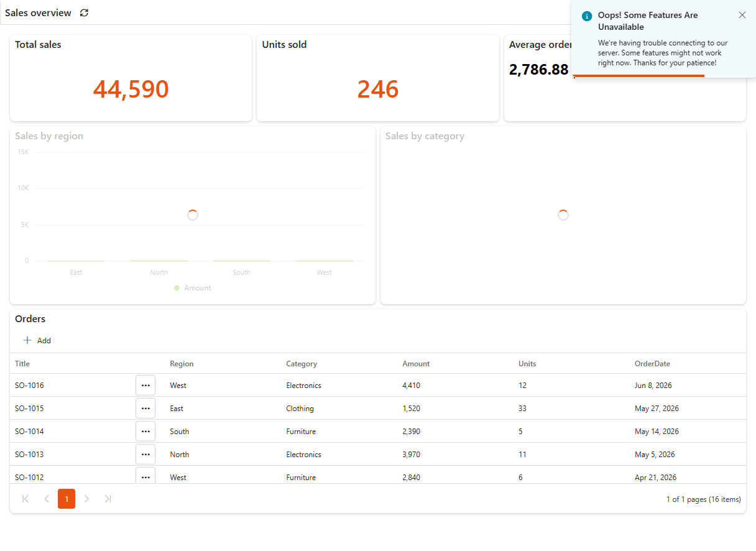
Task: Add a new order
Action: click(37, 340)
